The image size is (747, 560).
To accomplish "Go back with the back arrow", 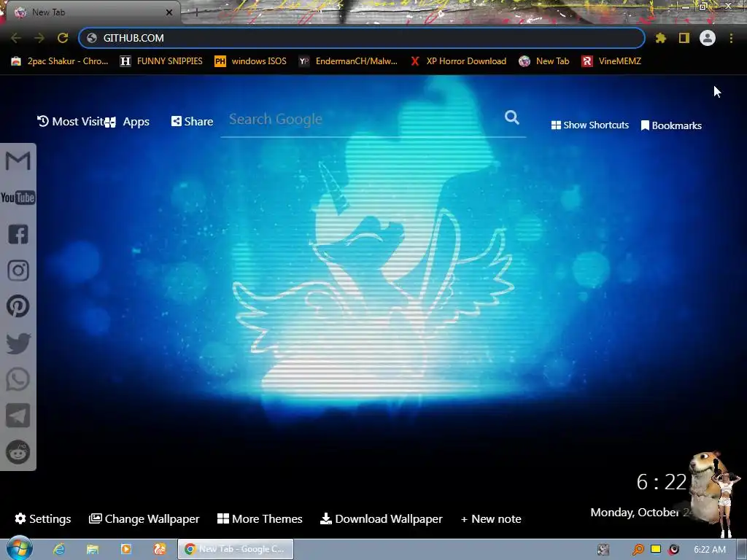I will pyautogui.click(x=16, y=38).
